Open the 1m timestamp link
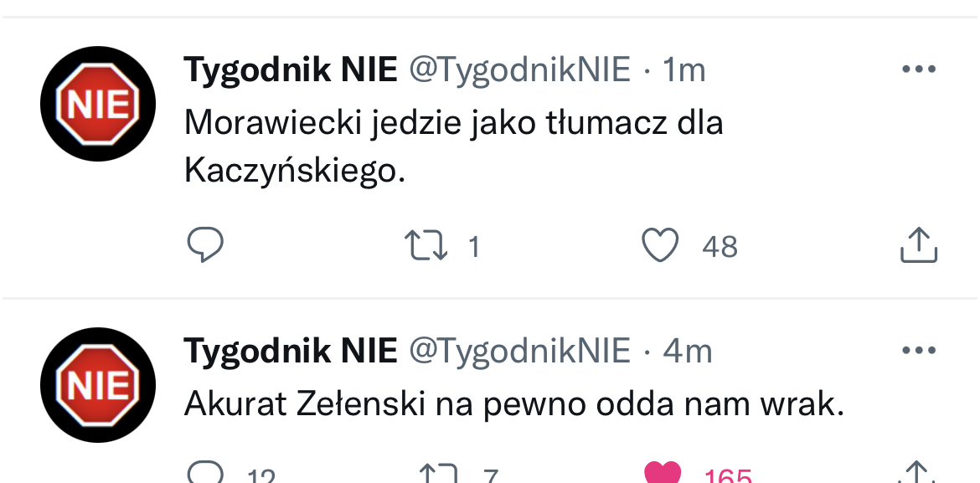Viewport: 980px width, 483px height. tap(683, 70)
